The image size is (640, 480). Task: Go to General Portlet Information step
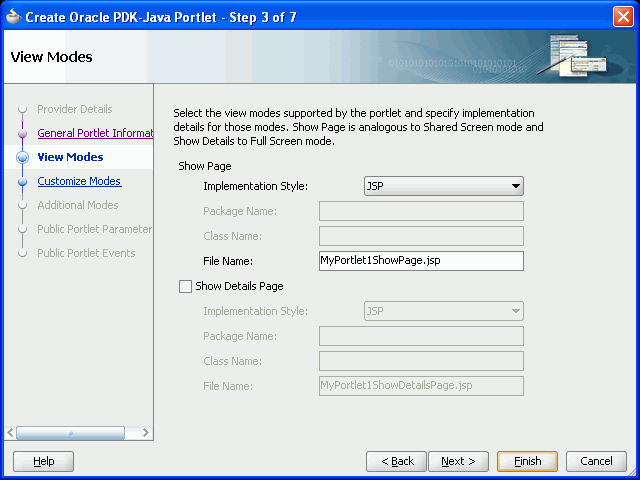[x=95, y=133]
